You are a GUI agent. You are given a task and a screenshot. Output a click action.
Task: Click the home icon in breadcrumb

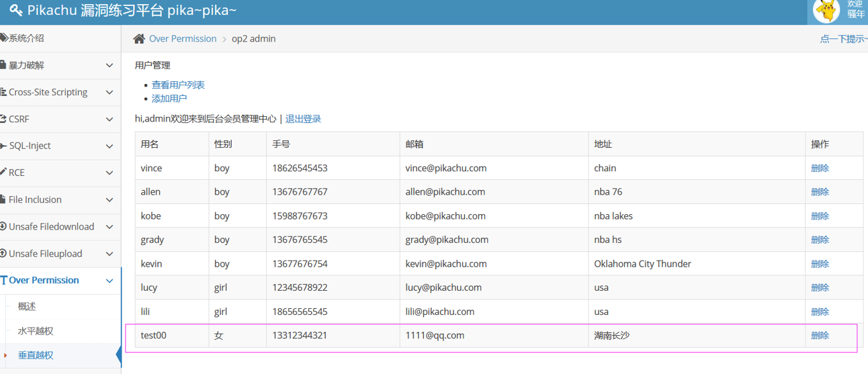tap(139, 39)
